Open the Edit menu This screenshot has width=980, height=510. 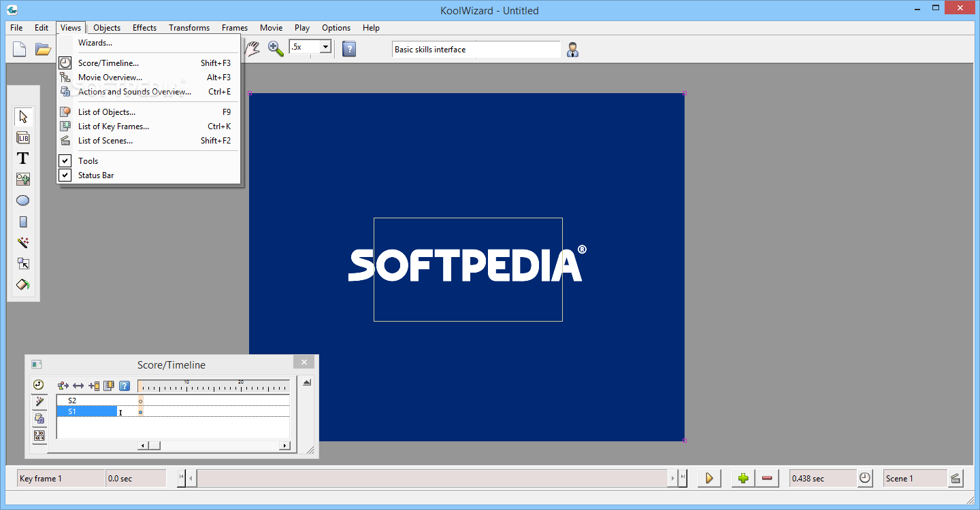click(x=42, y=28)
